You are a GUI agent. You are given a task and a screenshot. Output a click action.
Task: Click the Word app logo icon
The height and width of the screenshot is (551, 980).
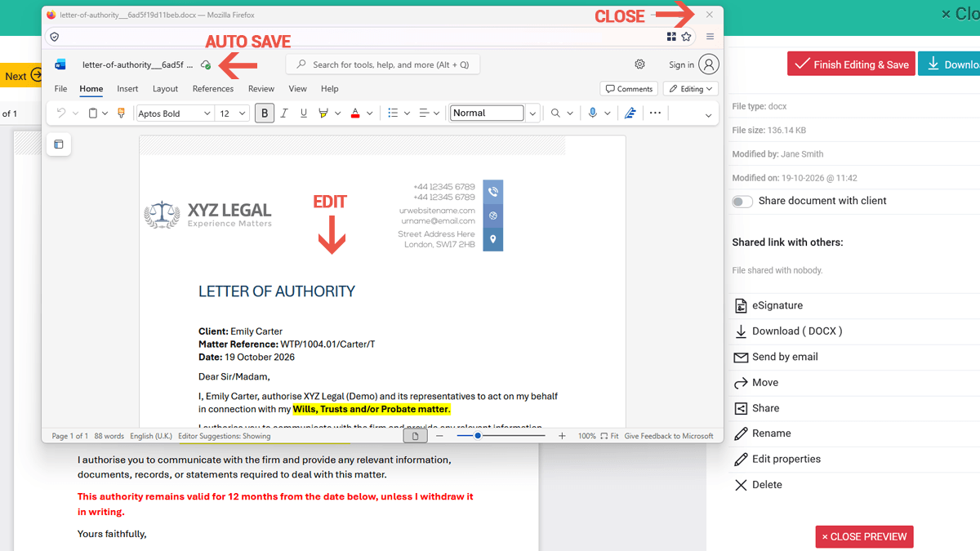tap(60, 64)
